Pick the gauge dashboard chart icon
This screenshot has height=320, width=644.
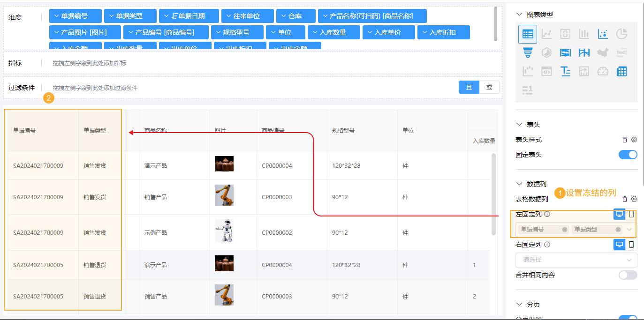(x=603, y=71)
